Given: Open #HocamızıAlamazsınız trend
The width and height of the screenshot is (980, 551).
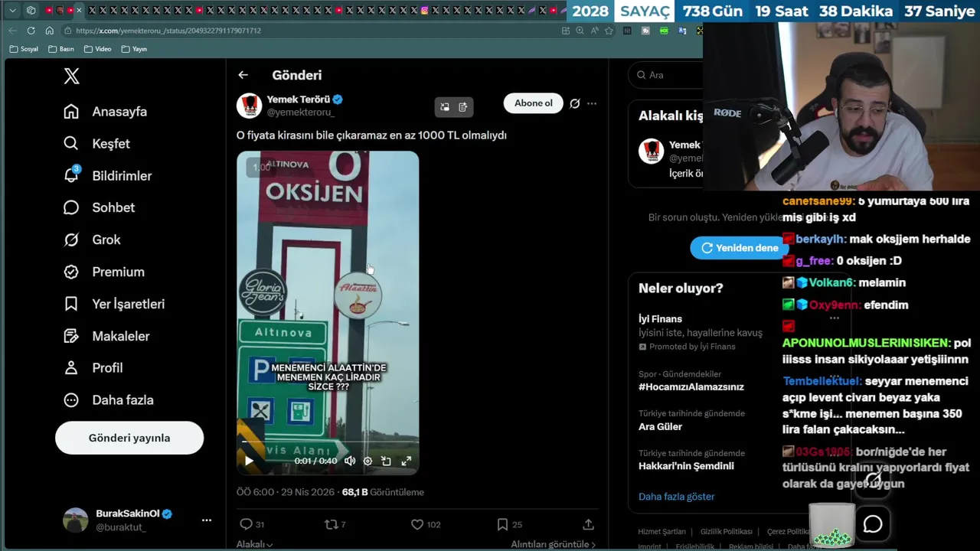Looking at the screenshot, I should pos(691,380).
